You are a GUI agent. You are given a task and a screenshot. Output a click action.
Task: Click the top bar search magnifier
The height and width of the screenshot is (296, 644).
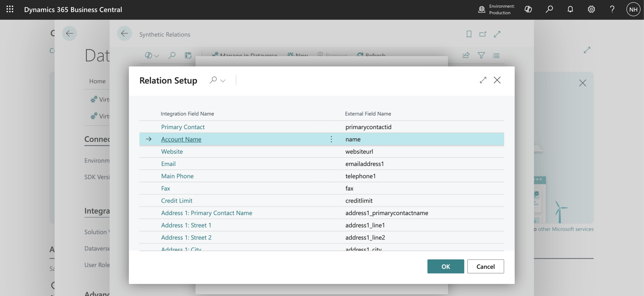549,9
